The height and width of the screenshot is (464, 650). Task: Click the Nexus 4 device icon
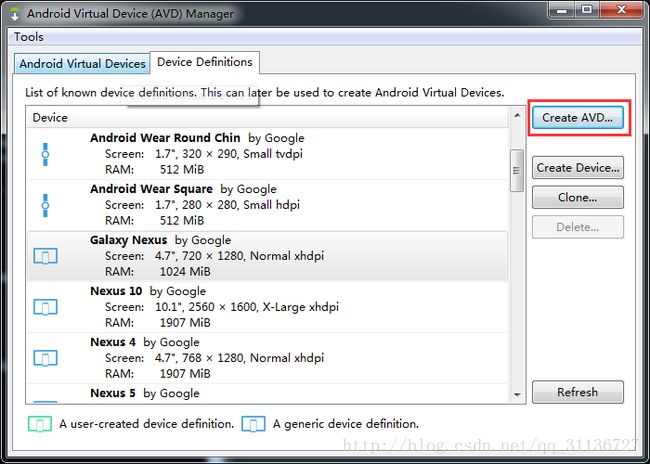tap(45, 358)
